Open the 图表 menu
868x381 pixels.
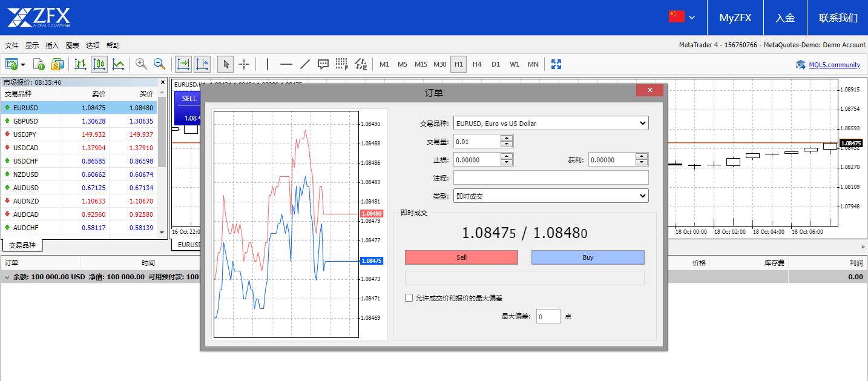(72, 45)
